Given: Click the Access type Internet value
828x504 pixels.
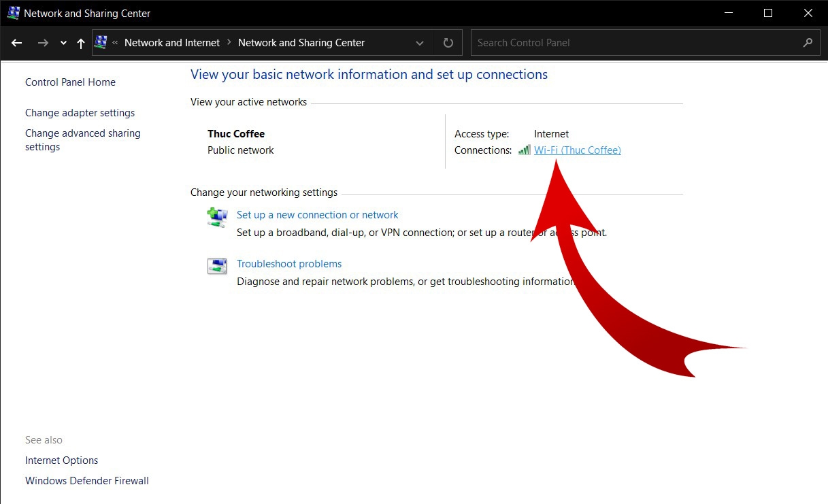Looking at the screenshot, I should [551, 134].
